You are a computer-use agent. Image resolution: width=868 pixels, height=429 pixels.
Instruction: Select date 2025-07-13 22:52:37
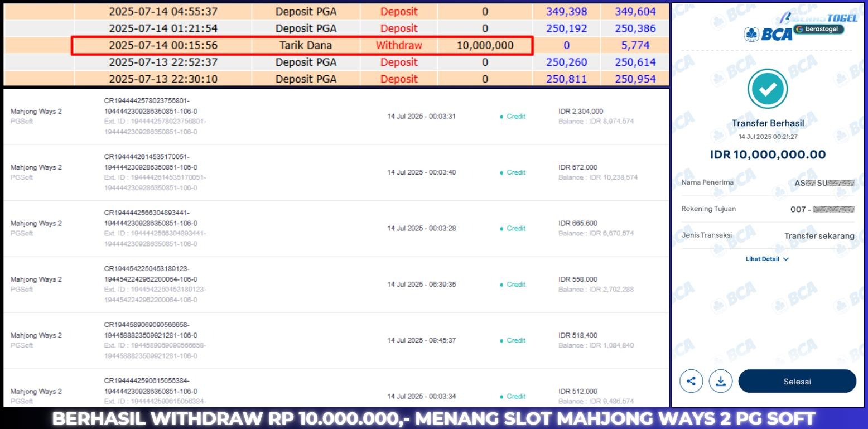click(163, 62)
